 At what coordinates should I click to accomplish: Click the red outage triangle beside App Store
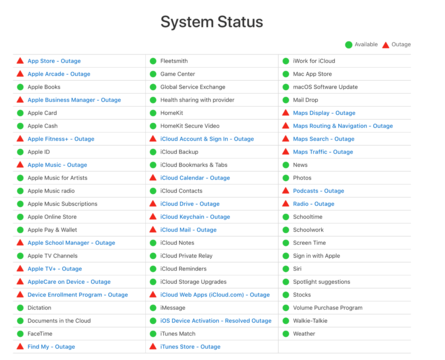tap(20, 61)
